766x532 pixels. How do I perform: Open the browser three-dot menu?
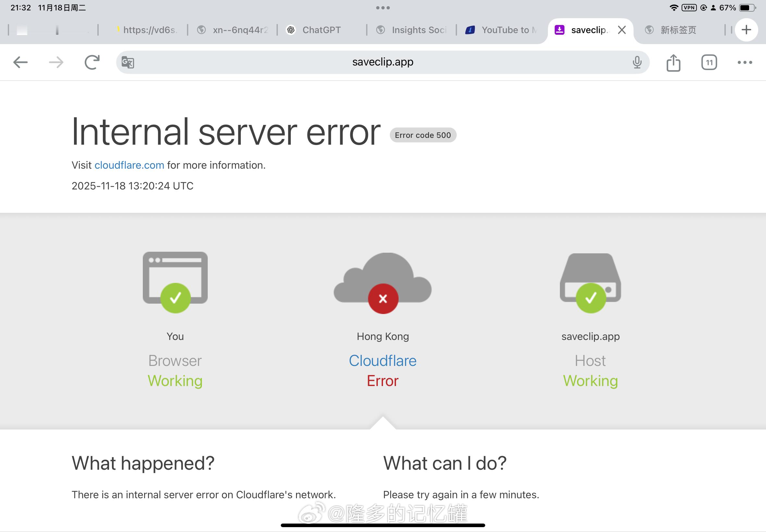point(745,62)
